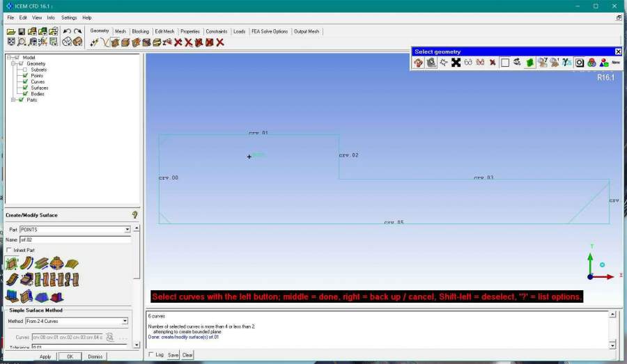Image resolution: width=627 pixels, height=364 pixels.
Task: Choose the Loft Surface over curves icon
Action: (72, 263)
